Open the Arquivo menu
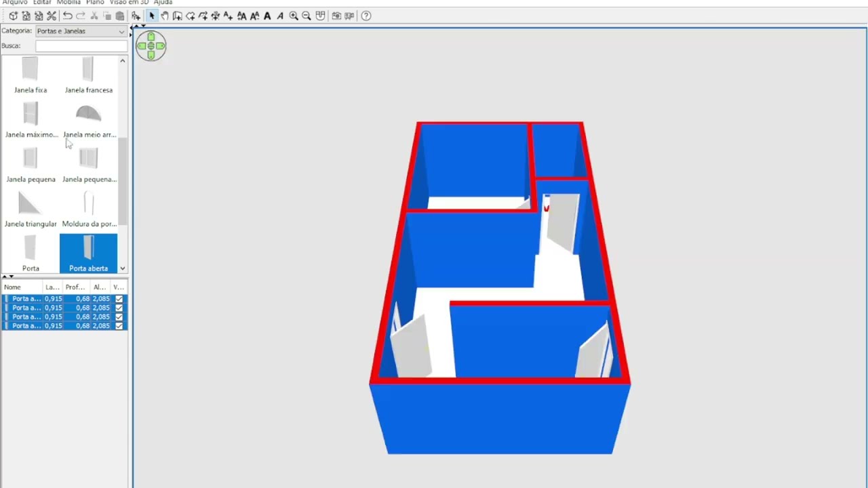The width and height of the screenshot is (868, 488). 15,3
